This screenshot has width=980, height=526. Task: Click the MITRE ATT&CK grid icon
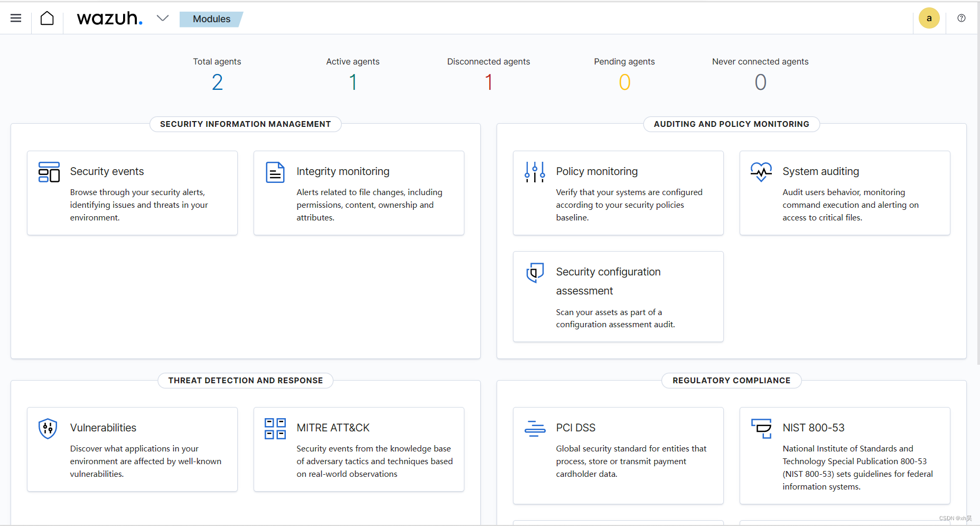point(275,429)
